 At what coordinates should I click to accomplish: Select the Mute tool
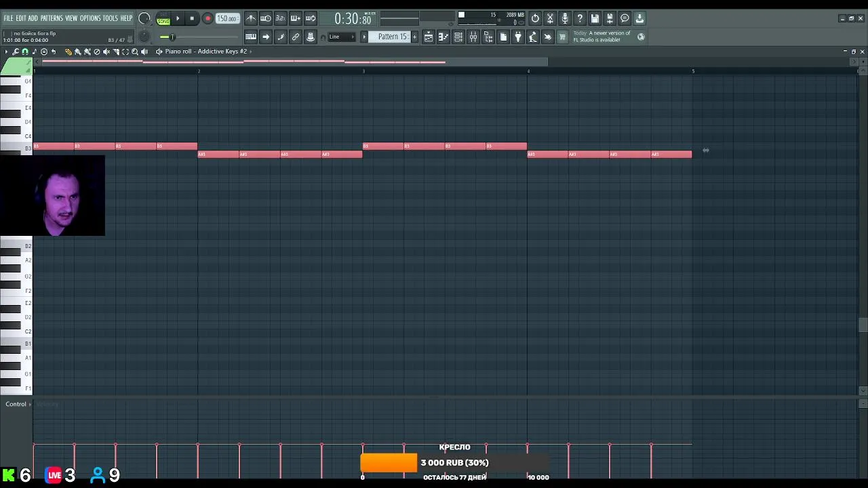106,52
